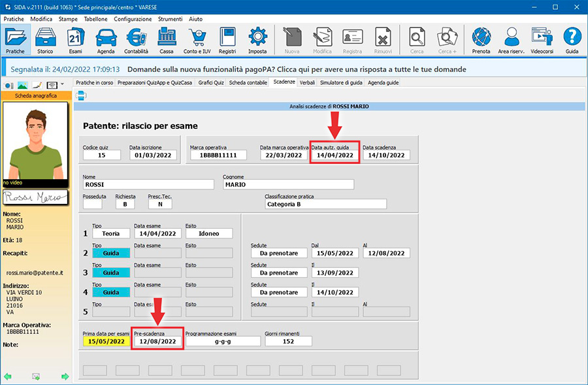Launch the Videocorsi icon
The height and width of the screenshot is (385, 588).
[x=542, y=39]
